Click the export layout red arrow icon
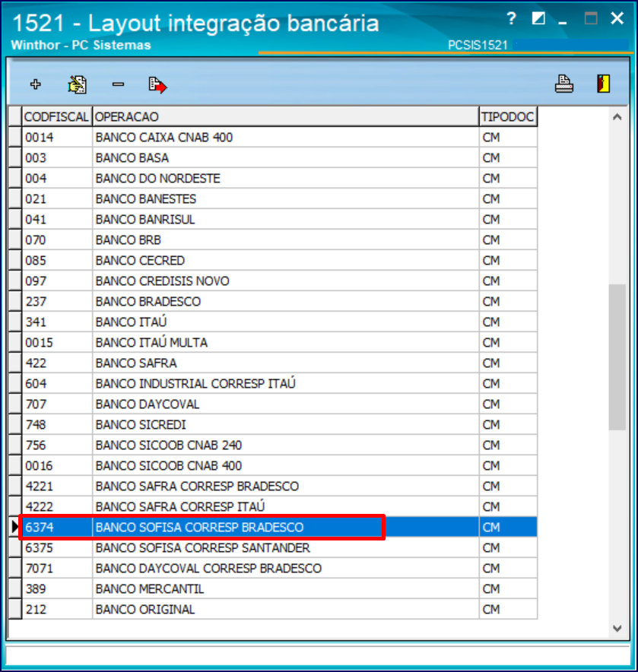 click(157, 85)
